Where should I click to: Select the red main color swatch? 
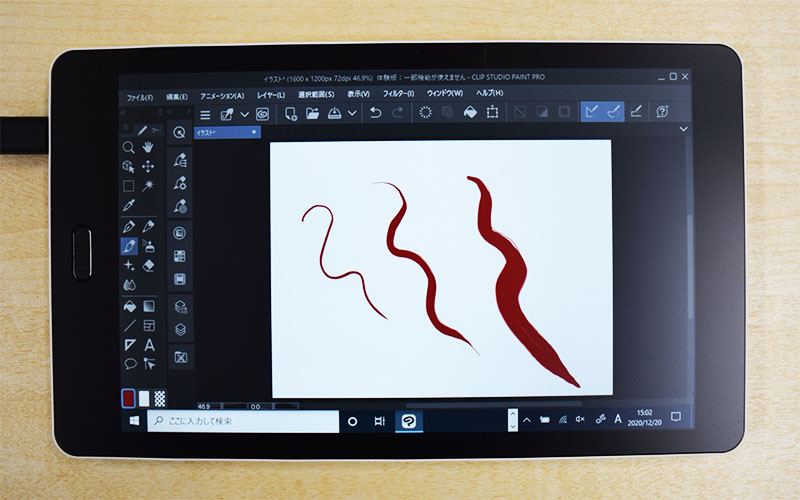pos(128,398)
